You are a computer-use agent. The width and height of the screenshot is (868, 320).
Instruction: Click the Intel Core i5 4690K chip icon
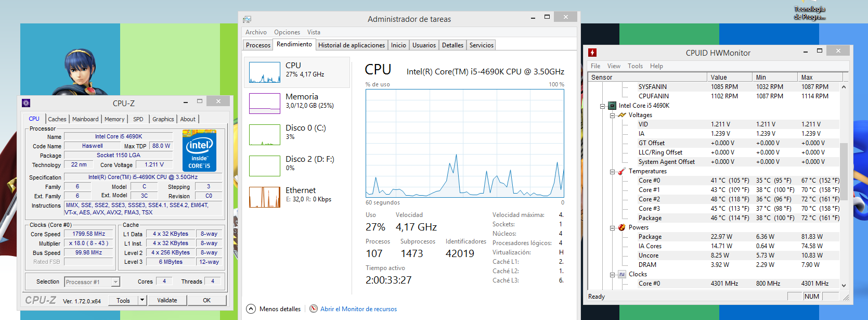click(x=612, y=106)
